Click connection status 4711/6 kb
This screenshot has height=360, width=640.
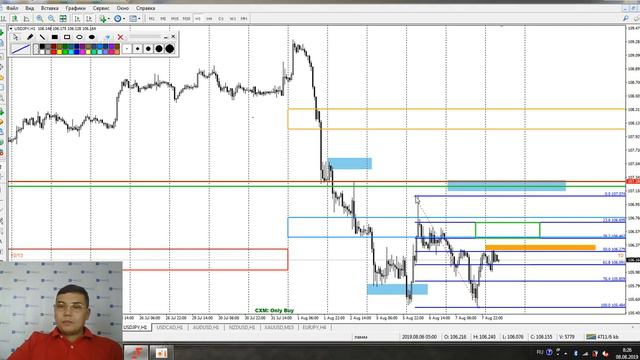pos(602,337)
